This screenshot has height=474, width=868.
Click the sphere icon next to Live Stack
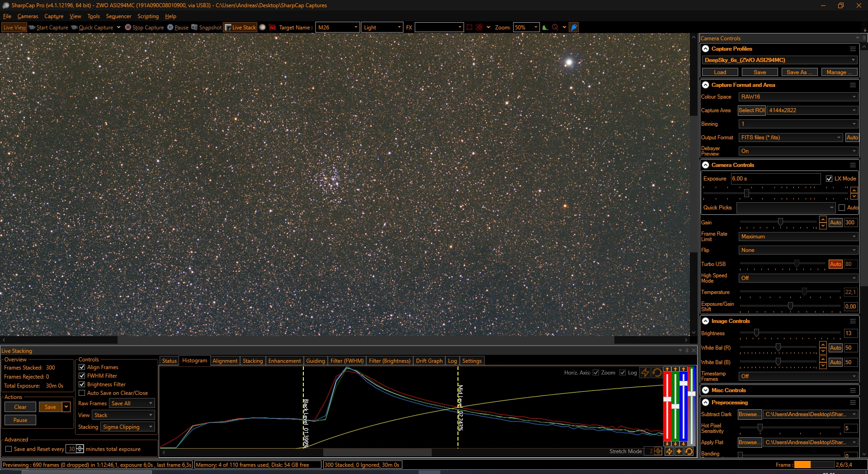(x=262, y=27)
